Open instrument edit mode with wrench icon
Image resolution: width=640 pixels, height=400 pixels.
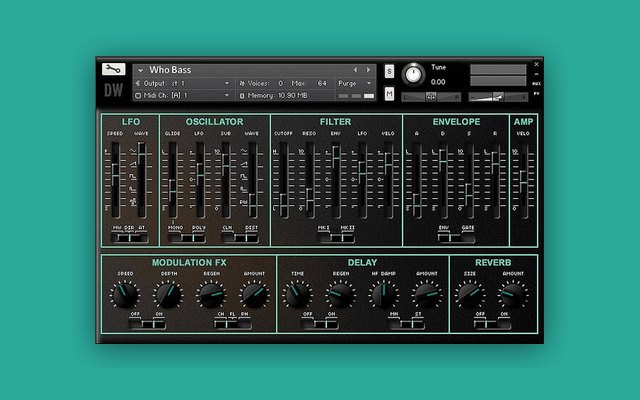pos(113,69)
